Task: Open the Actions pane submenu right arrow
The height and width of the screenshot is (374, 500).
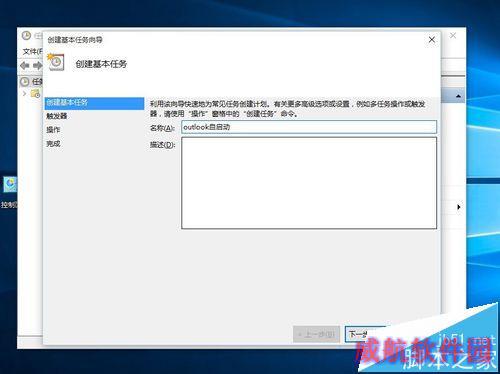Action: tap(459, 207)
